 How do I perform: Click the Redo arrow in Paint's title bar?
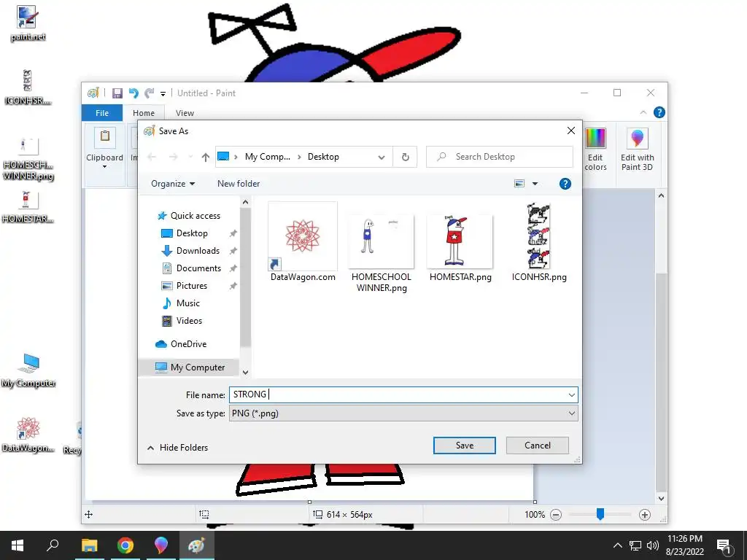click(150, 93)
